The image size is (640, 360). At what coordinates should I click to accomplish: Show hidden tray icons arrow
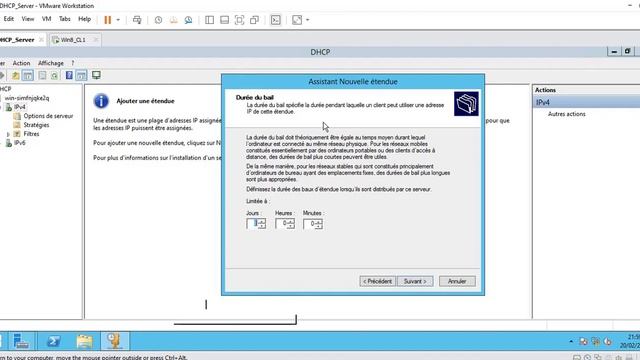point(571,341)
